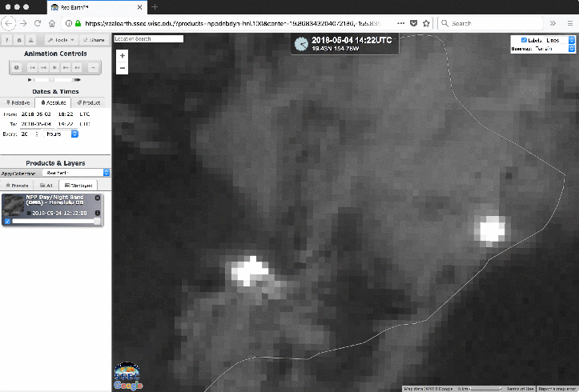Zoom in on the map
The width and height of the screenshot is (579, 392).
click(122, 56)
